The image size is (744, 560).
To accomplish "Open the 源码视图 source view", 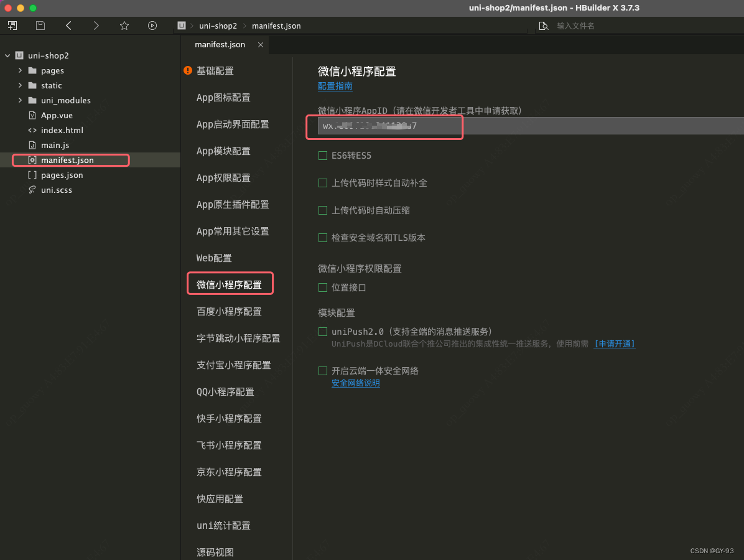I will point(215,553).
